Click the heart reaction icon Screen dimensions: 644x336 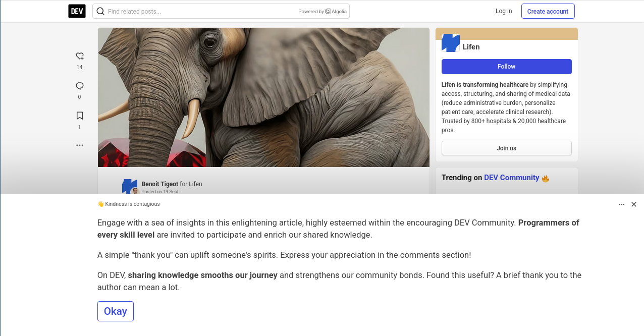click(x=79, y=56)
